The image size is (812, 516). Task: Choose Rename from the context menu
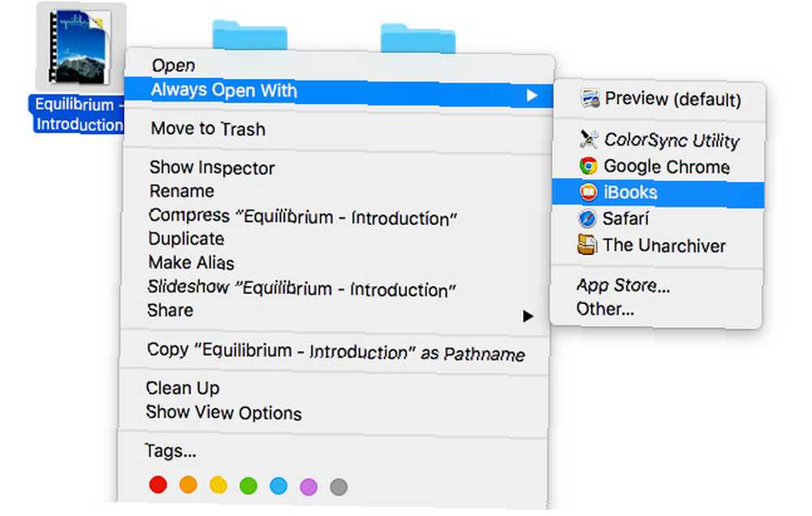(x=182, y=191)
